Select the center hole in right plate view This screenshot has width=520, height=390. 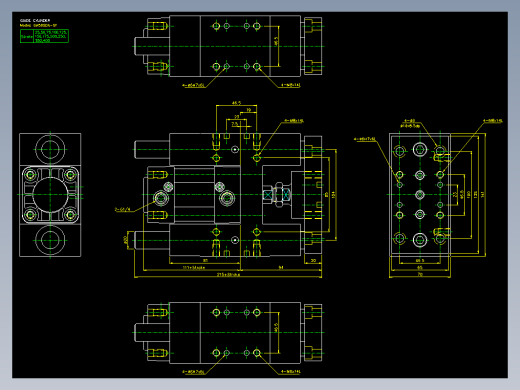(x=420, y=195)
